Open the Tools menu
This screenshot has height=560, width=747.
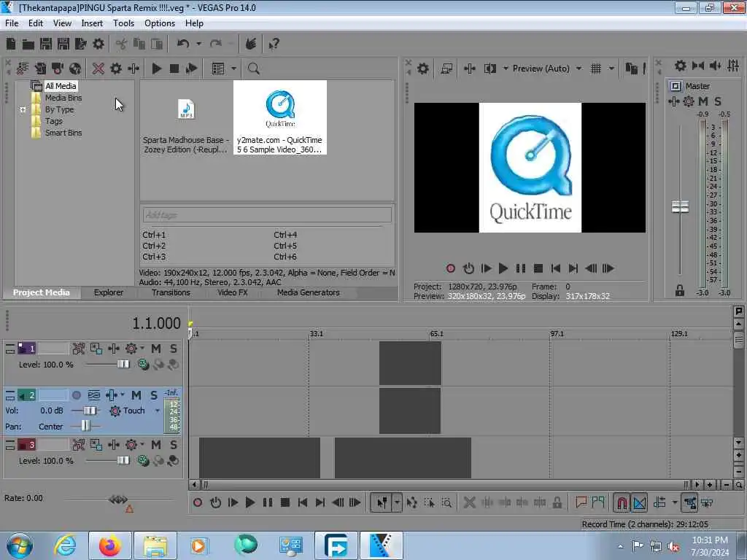pyautogui.click(x=123, y=23)
